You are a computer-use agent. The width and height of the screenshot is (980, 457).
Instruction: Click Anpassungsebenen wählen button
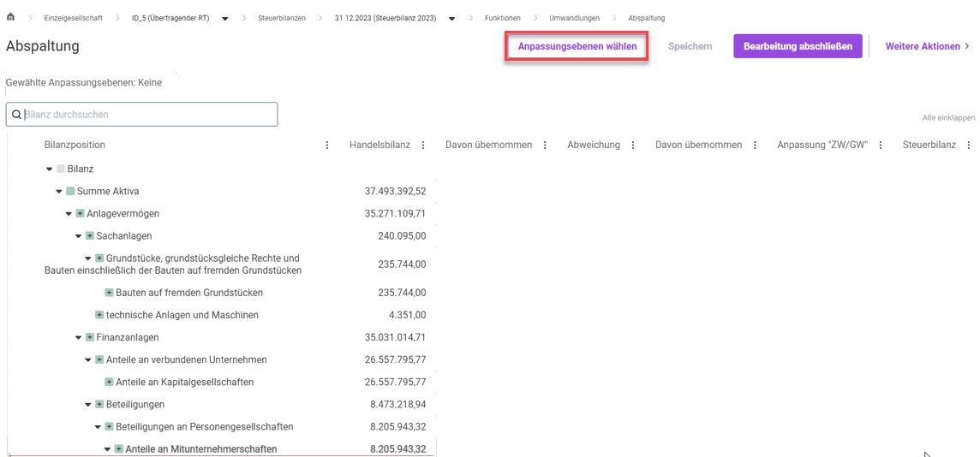coord(577,46)
